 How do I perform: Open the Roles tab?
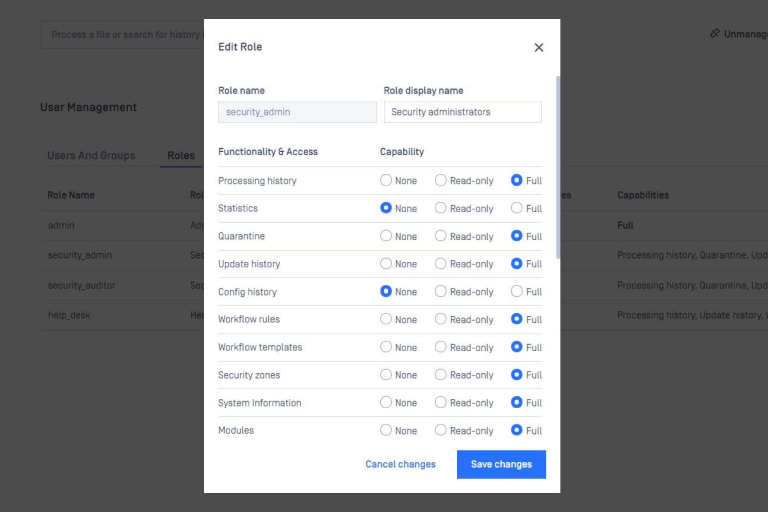pyautogui.click(x=181, y=156)
